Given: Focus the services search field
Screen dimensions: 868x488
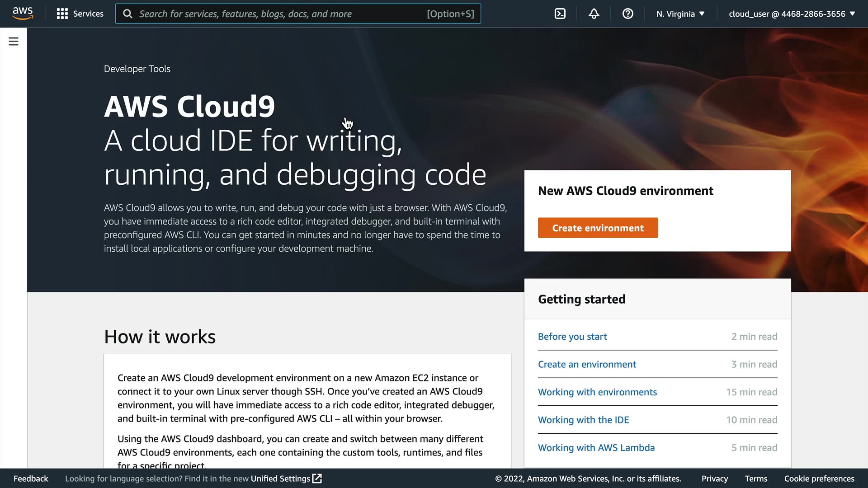Looking at the screenshot, I should click(x=280, y=14).
